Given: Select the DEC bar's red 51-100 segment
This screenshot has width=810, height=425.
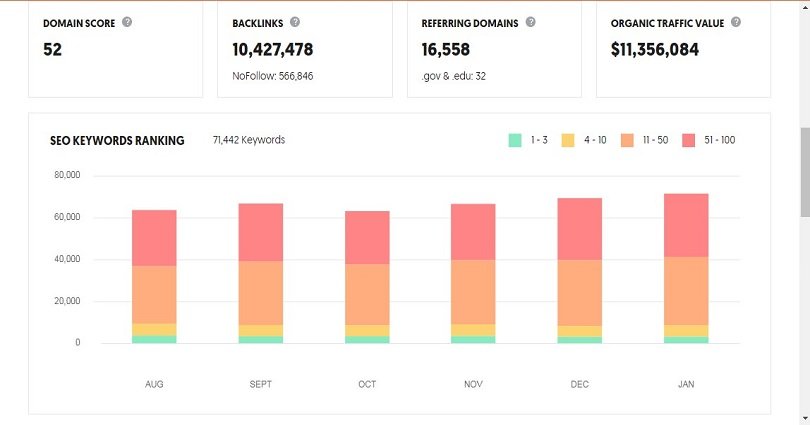Looking at the screenshot, I should point(580,229).
